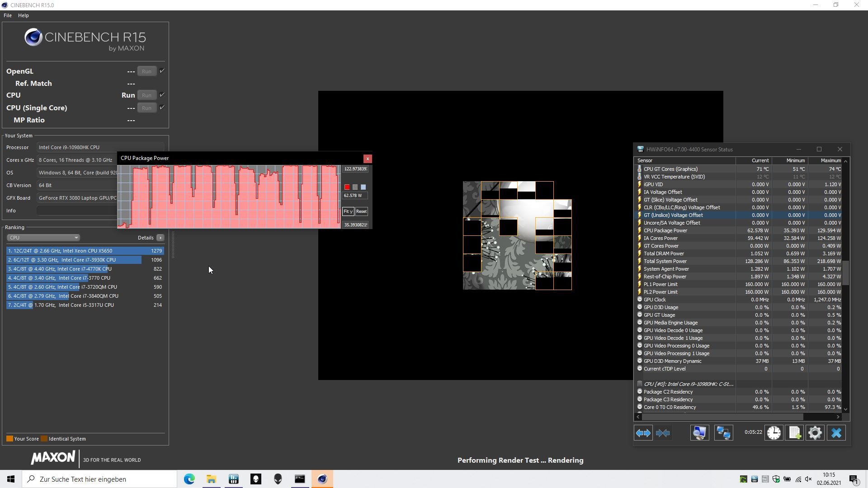Click the muted speaker tray icon

[809, 479]
